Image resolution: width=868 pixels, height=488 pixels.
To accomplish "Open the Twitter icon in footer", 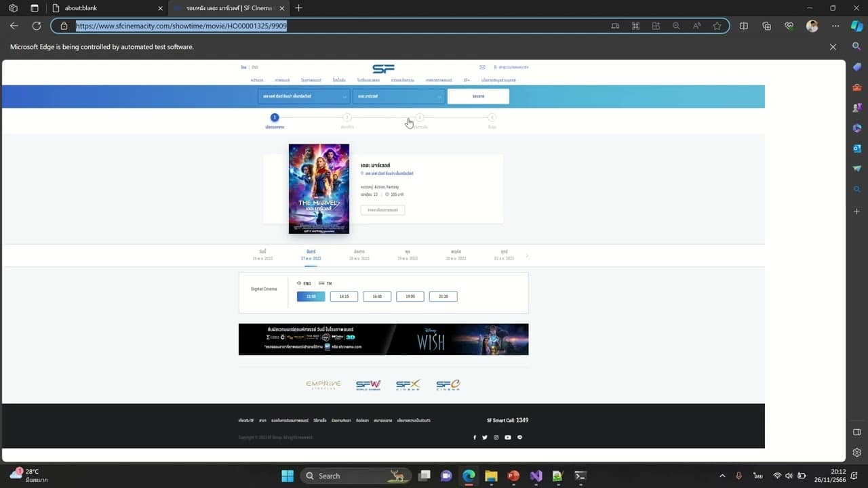I will (x=485, y=437).
